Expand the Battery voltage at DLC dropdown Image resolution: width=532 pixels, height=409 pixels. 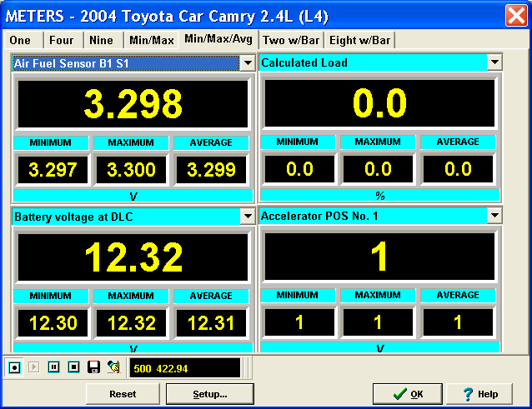coord(247,217)
